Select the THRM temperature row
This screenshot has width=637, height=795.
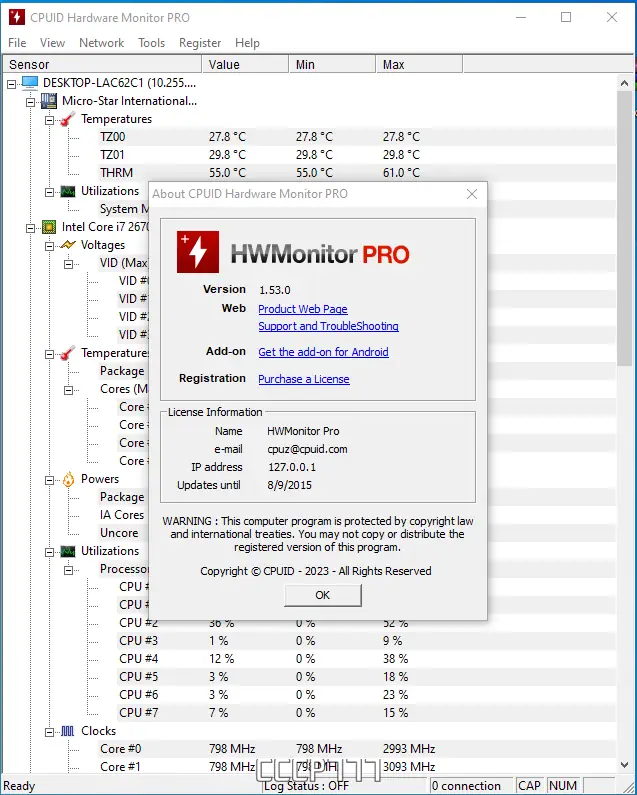[x=357, y=173]
